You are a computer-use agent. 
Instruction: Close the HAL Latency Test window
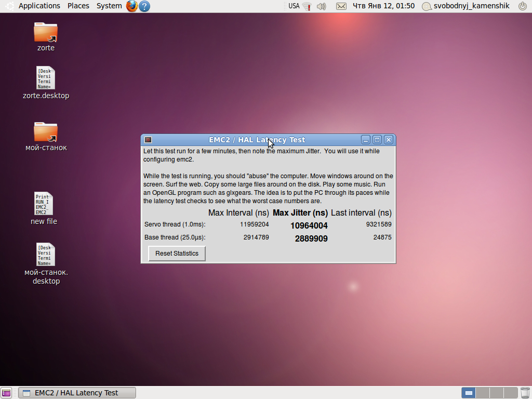click(x=389, y=140)
